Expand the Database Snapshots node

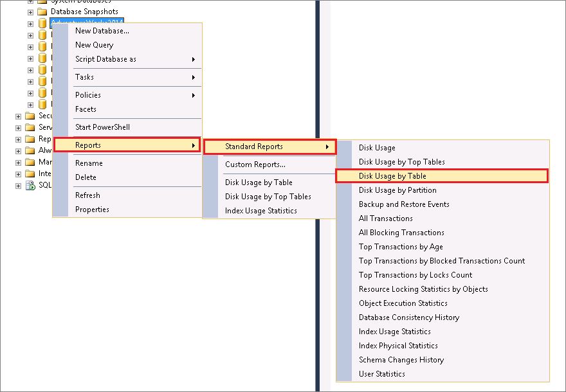coord(31,12)
